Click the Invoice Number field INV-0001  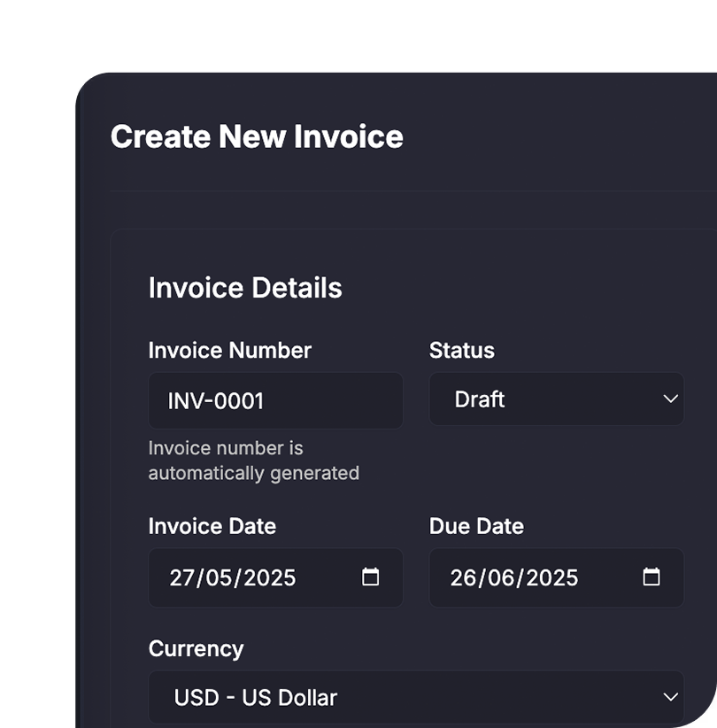point(275,400)
